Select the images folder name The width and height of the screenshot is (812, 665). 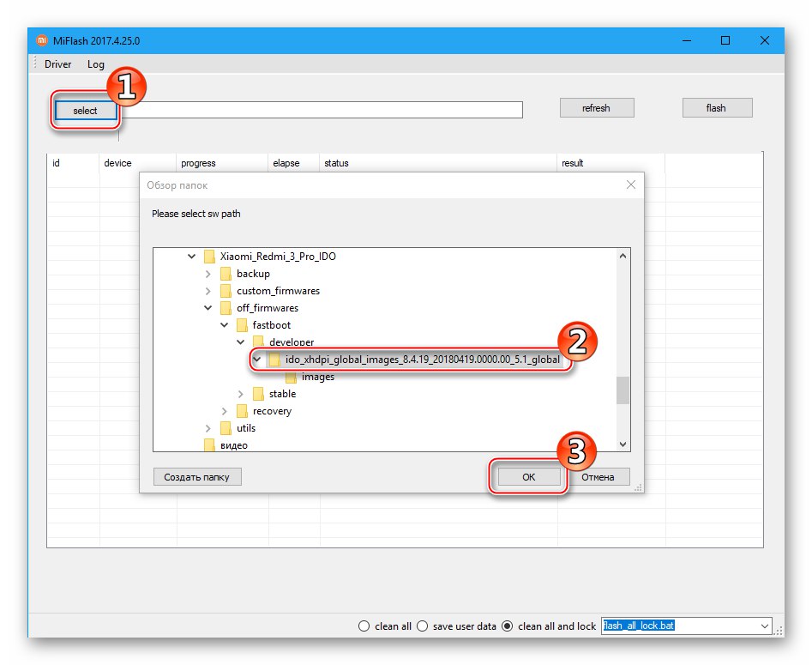point(318,377)
